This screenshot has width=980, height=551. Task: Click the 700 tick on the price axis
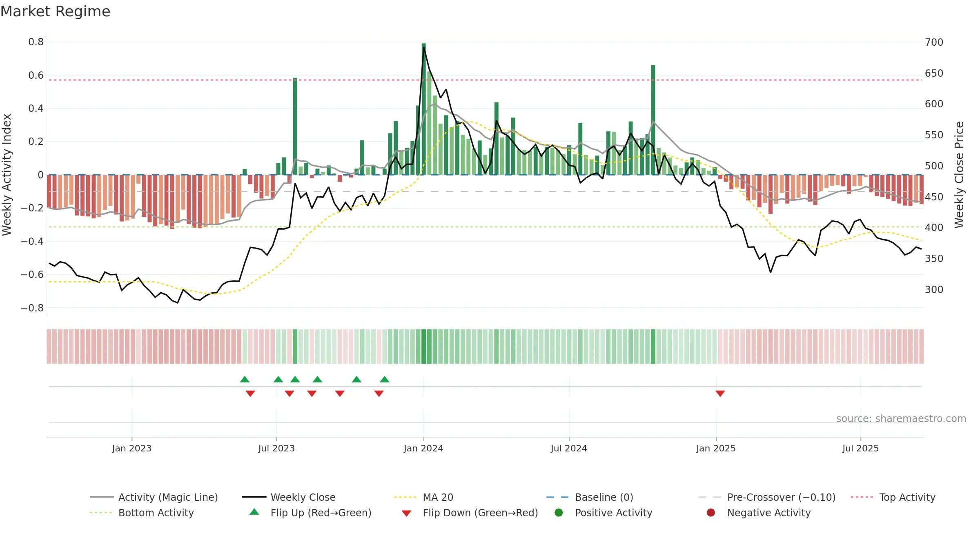click(934, 42)
